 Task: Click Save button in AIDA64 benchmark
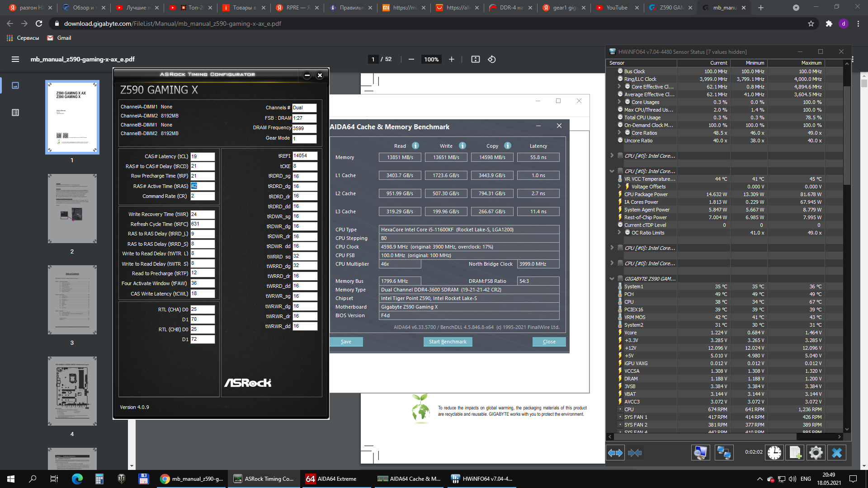[x=346, y=342]
